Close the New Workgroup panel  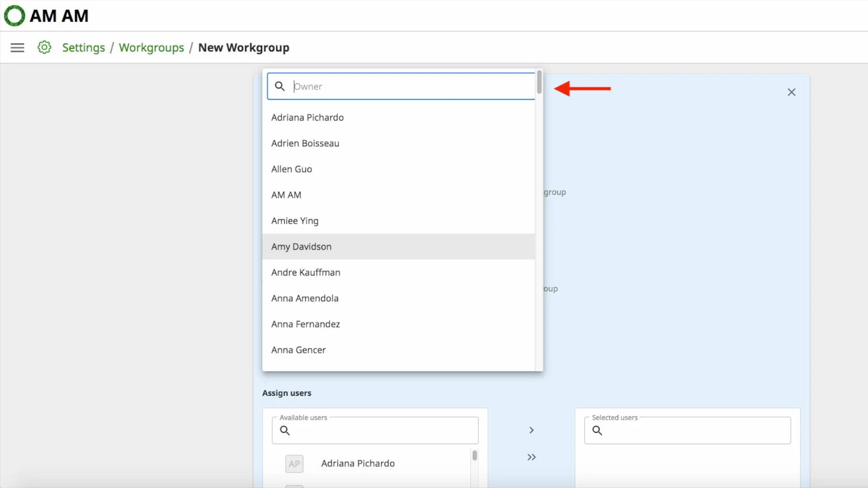pyautogui.click(x=791, y=92)
